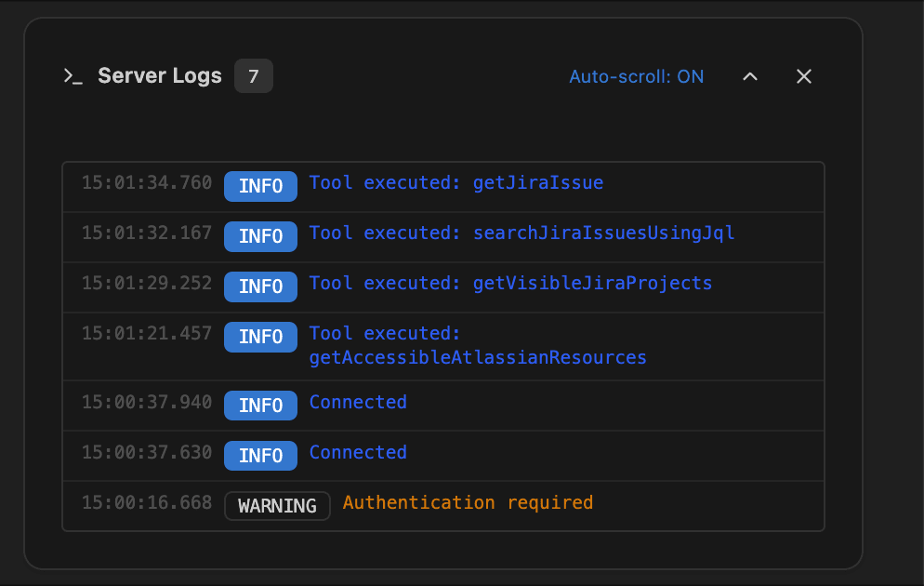Toggle Auto-scroll off
This screenshot has height=586, width=924.
coord(636,77)
